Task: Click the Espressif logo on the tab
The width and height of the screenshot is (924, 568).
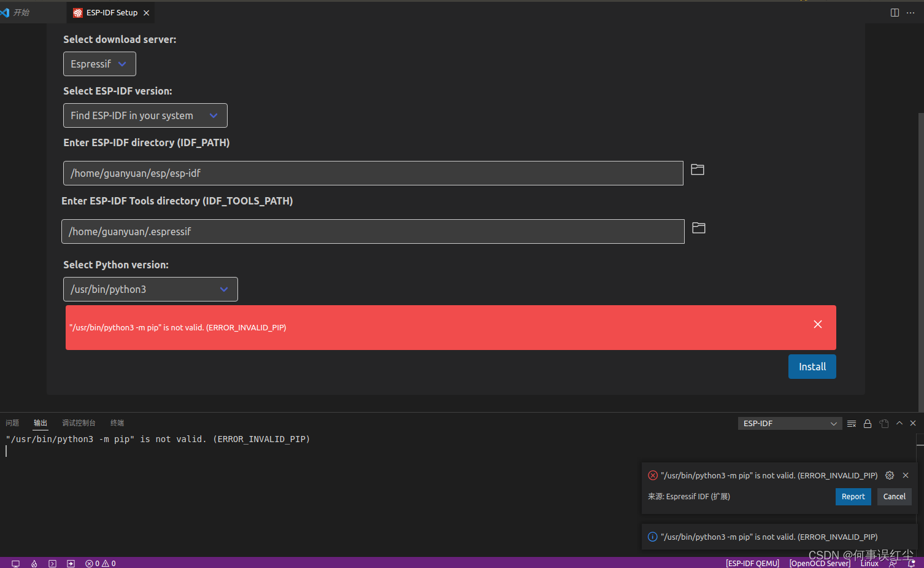Action: [78, 13]
